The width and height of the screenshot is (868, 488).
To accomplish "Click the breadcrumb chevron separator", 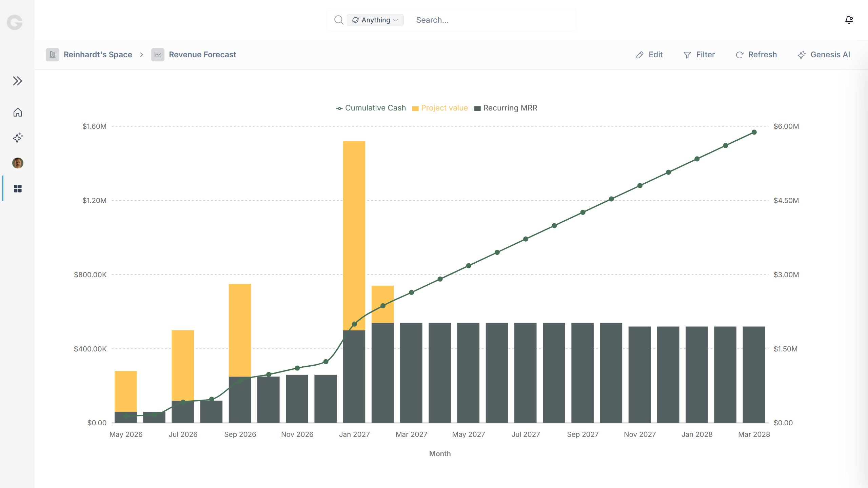I will coord(142,55).
